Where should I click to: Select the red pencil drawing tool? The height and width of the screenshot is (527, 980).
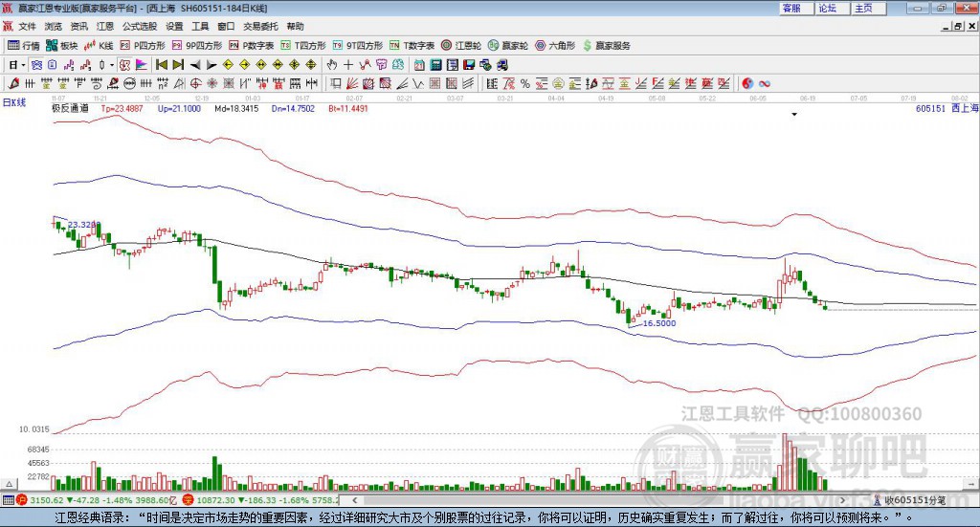tap(13, 83)
